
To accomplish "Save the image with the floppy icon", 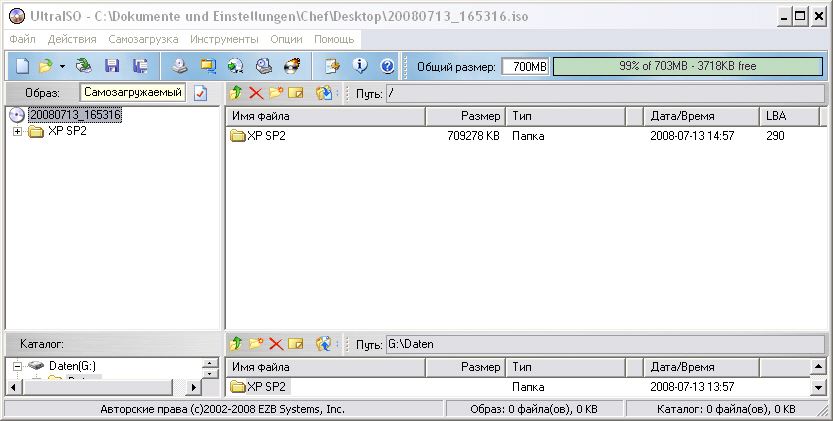I will click(x=112, y=66).
